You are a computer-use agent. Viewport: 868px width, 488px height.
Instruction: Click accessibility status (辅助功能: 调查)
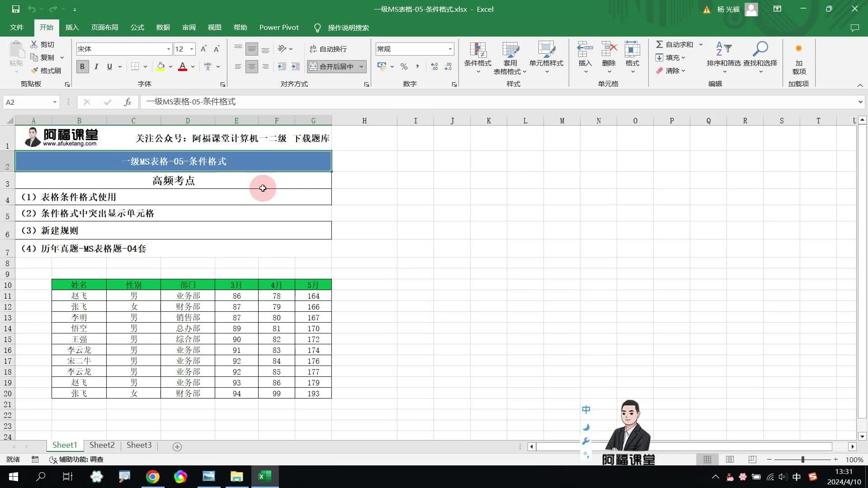click(x=76, y=460)
